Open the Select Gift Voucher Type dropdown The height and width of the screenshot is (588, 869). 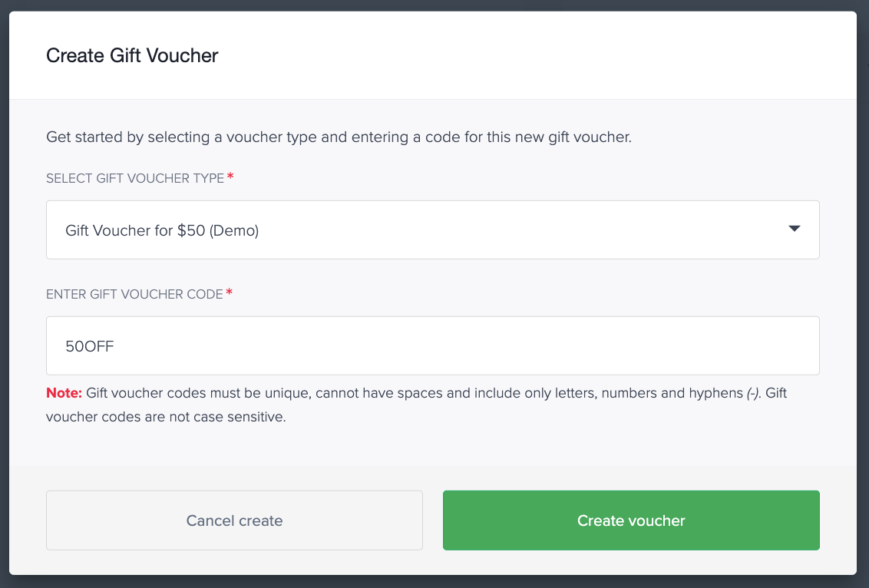click(x=433, y=230)
